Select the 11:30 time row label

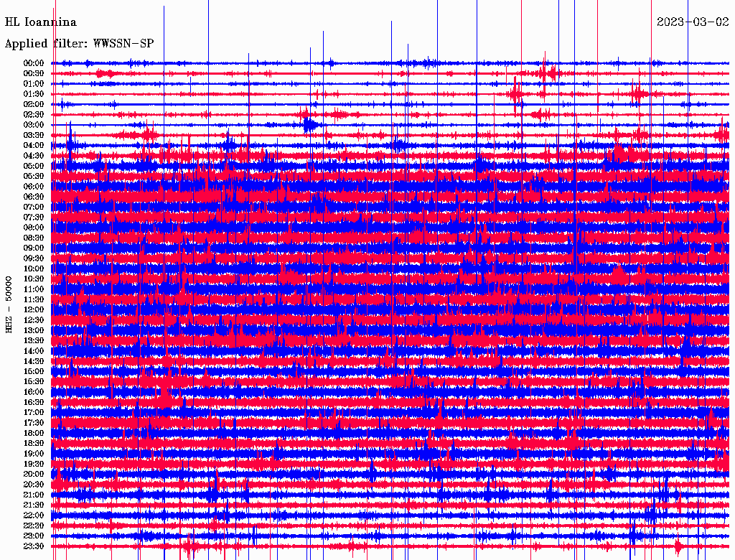click(34, 299)
